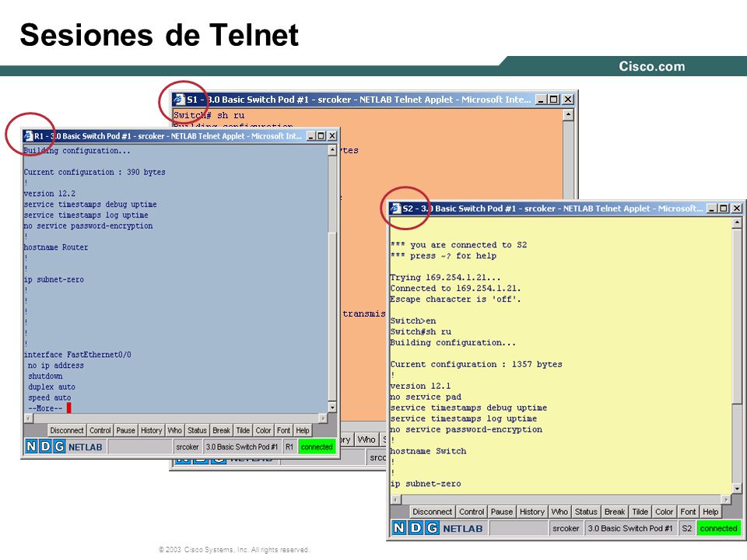Show Status in the S2 window
This screenshot has width=747, height=560.
tap(586, 512)
